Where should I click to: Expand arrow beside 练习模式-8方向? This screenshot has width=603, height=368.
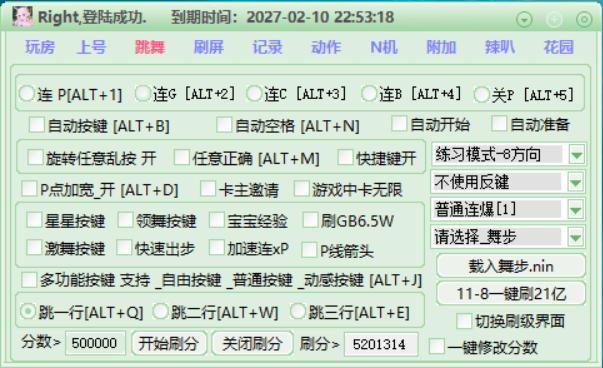coord(576,155)
